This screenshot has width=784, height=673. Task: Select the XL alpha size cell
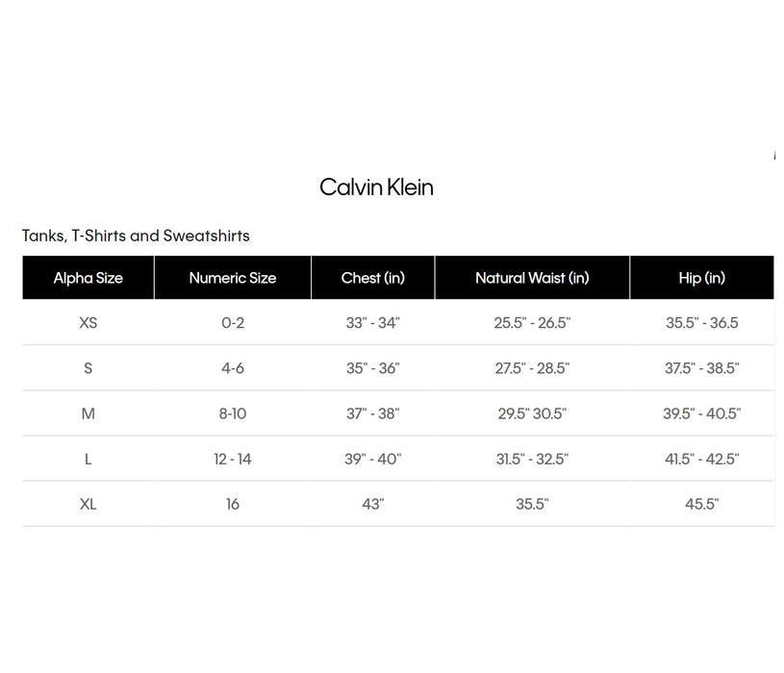click(89, 505)
